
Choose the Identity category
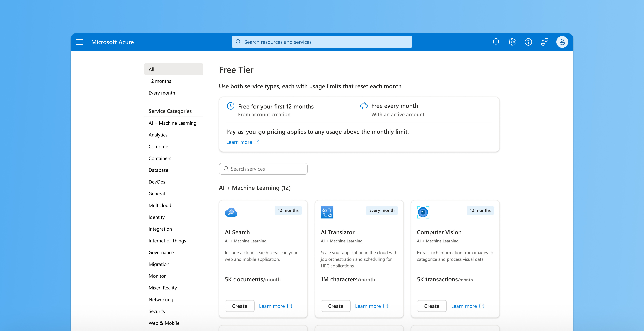point(174,217)
